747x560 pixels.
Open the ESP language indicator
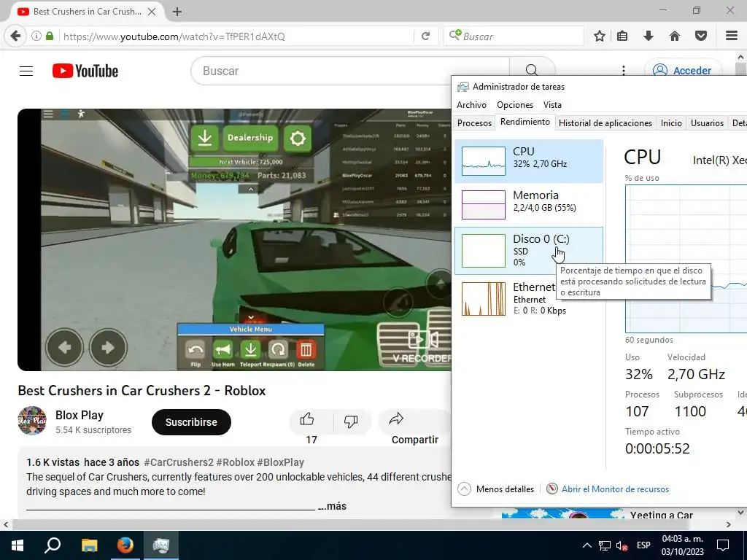643,545
